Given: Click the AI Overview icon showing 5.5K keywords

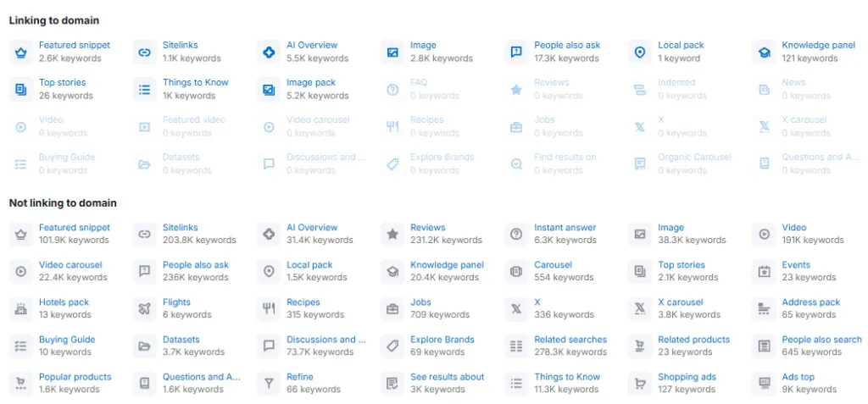Looking at the screenshot, I should point(269,53).
